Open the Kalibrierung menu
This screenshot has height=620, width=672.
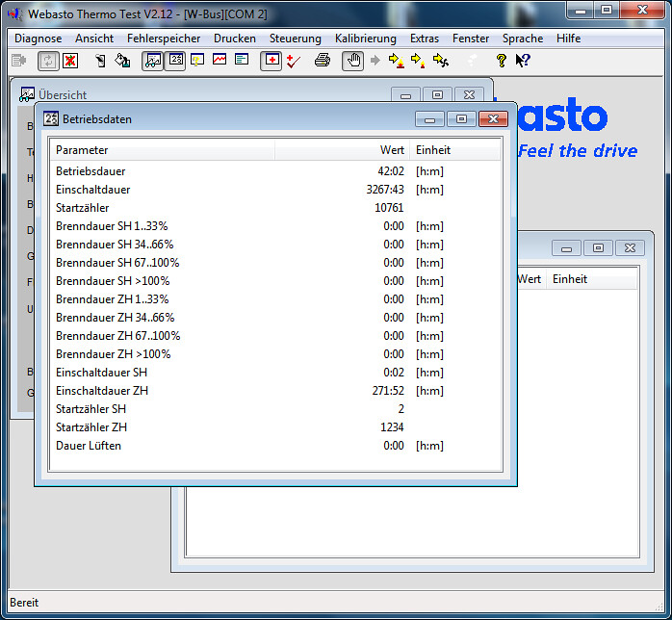pos(366,39)
